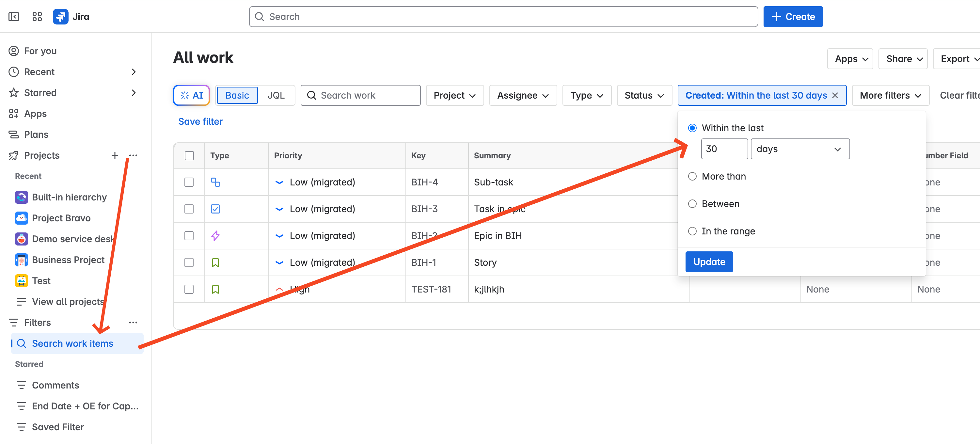Click the Jira logo icon
This screenshot has height=444, width=980.
[x=60, y=17]
